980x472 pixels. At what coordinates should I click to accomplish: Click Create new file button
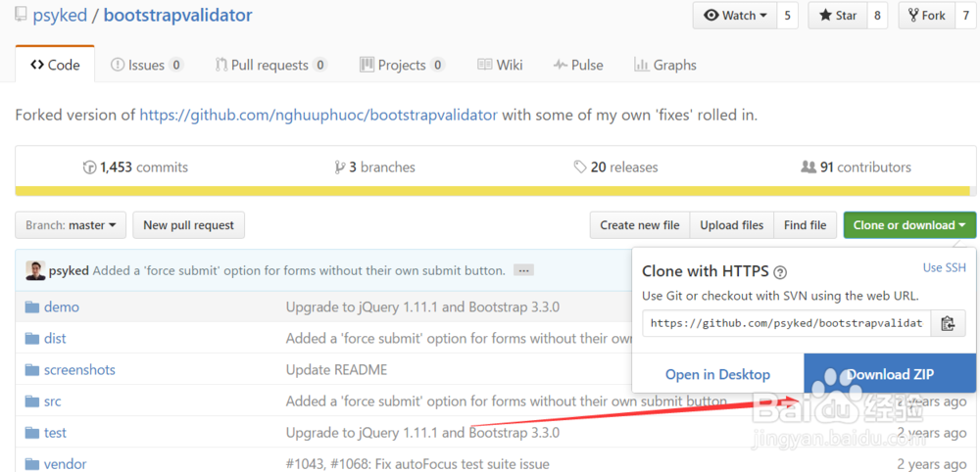point(640,225)
